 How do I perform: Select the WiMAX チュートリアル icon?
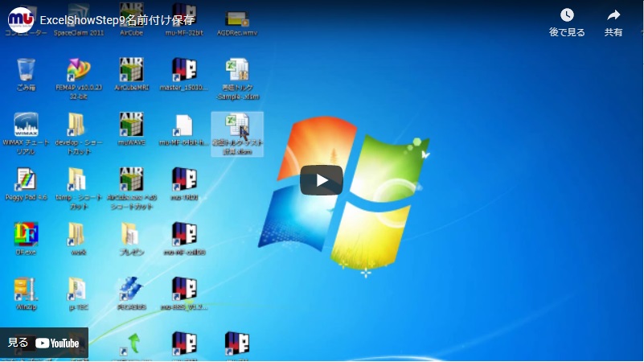click(x=26, y=134)
